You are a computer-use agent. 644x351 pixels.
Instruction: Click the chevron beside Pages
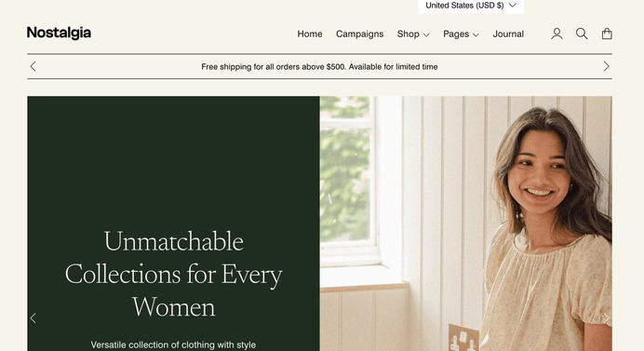coord(476,35)
